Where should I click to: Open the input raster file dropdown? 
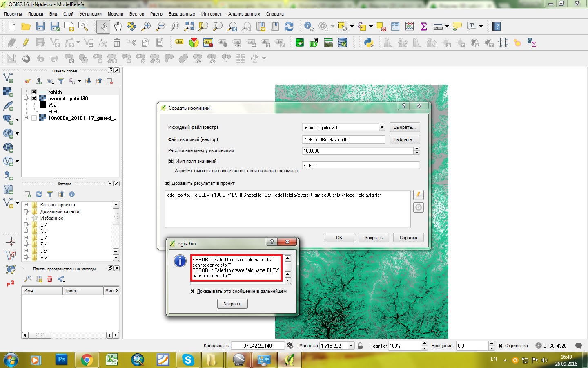tap(382, 127)
